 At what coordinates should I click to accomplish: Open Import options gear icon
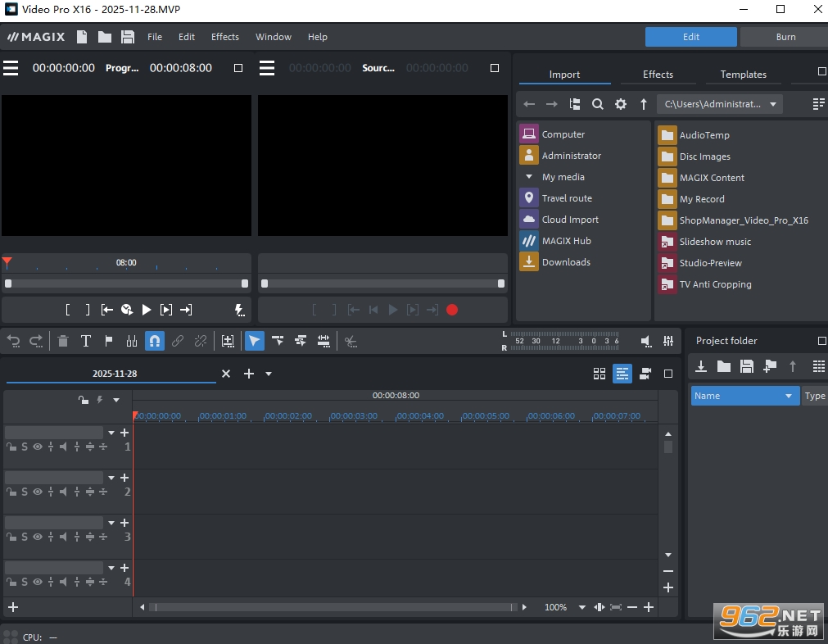pos(621,104)
